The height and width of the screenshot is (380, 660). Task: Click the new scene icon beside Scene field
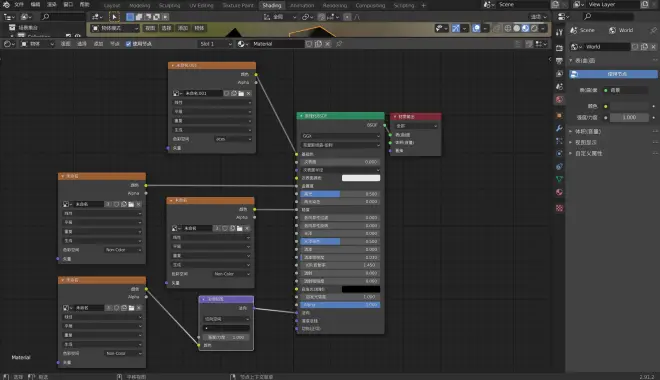click(555, 5)
